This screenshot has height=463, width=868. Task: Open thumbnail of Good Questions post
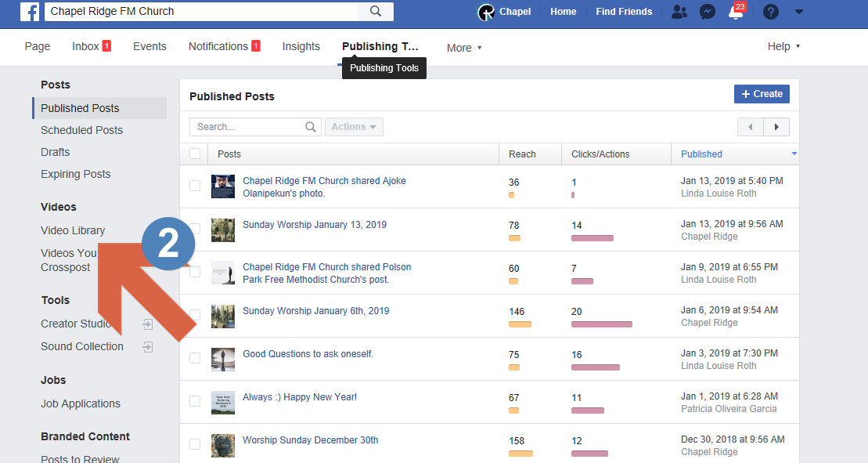pos(223,360)
